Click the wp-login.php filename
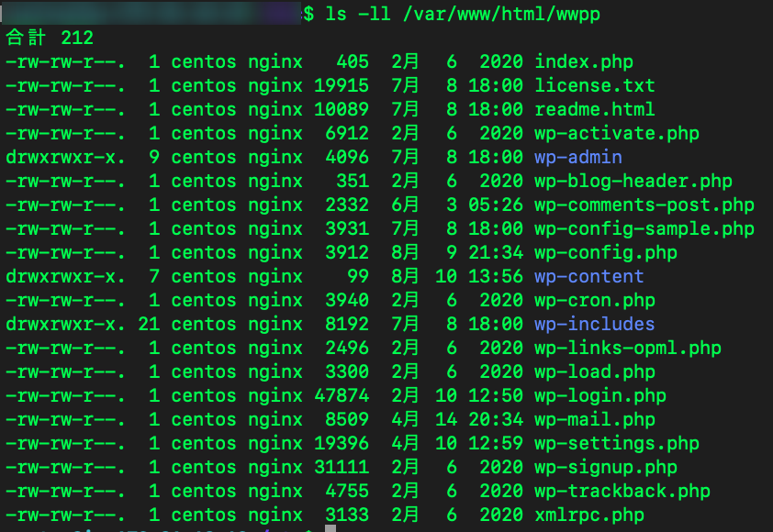The height and width of the screenshot is (532, 773). (600, 396)
